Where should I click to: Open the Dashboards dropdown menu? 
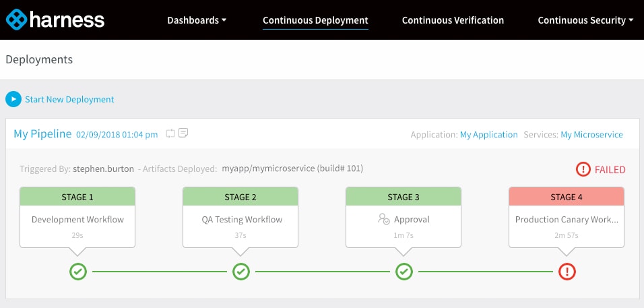pyautogui.click(x=197, y=20)
